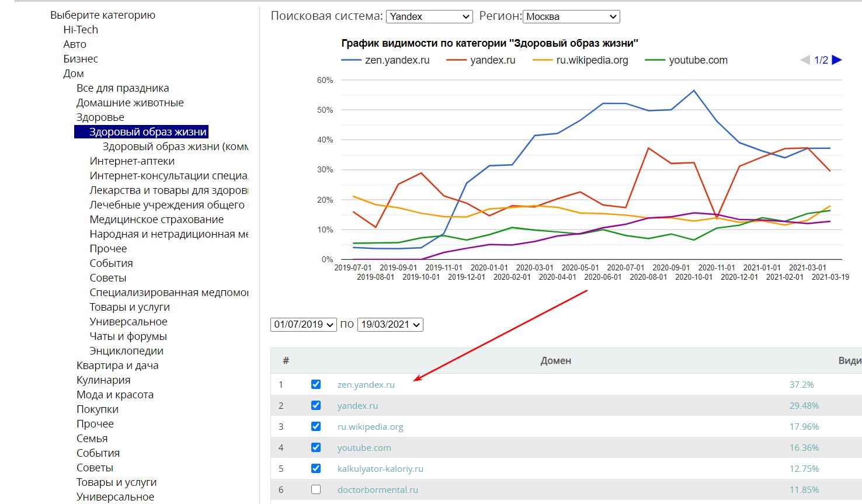The image size is (862, 504).
Task: Open the region Москва dropdown
Action: pos(571,16)
